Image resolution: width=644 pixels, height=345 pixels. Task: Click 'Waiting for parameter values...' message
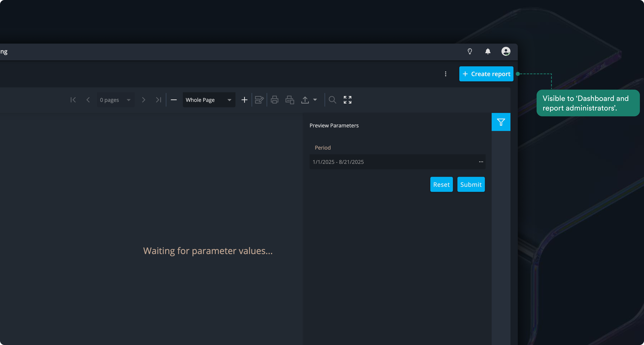pyautogui.click(x=208, y=251)
